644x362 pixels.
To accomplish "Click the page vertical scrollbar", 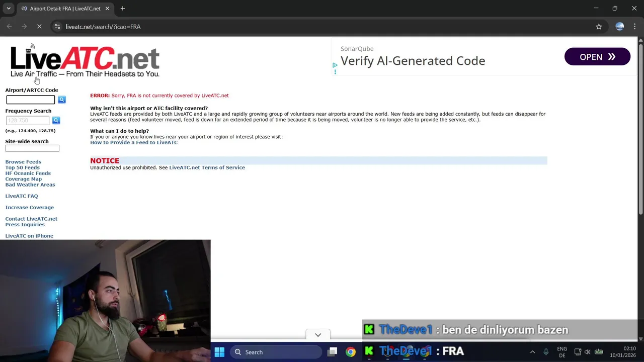I will 640,129.
